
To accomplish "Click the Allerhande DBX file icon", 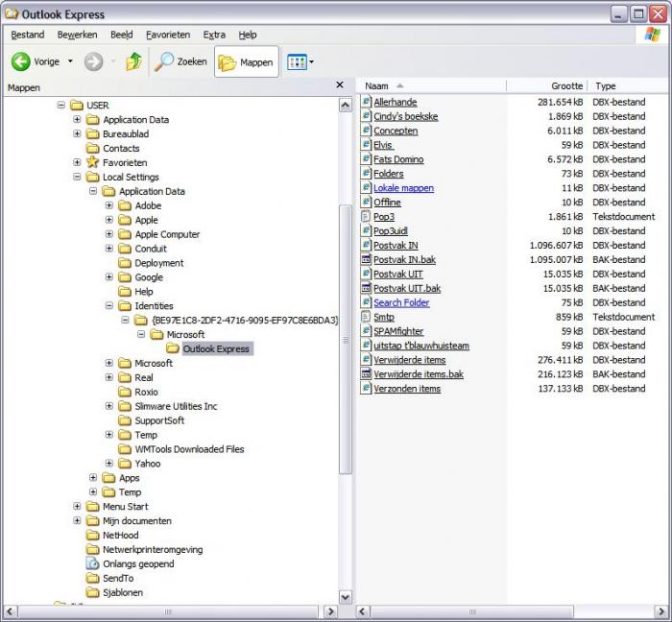I will [x=366, y=102].
